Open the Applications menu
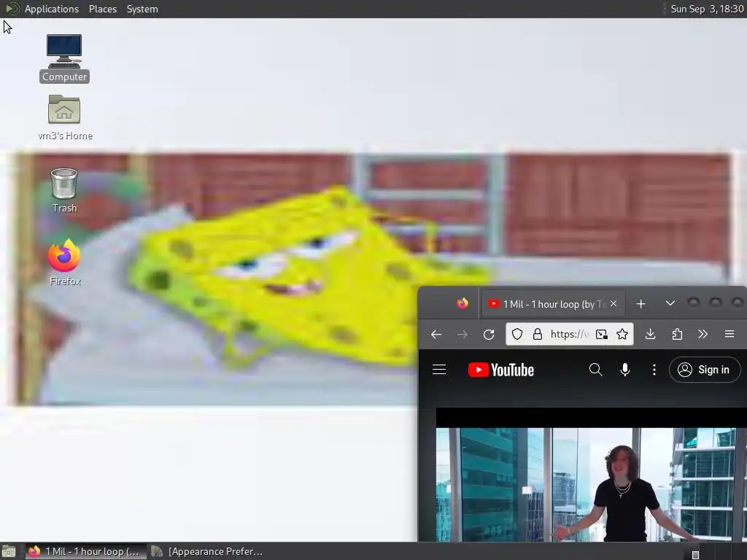This screenshot has width=747, height=560. [52, 9]
